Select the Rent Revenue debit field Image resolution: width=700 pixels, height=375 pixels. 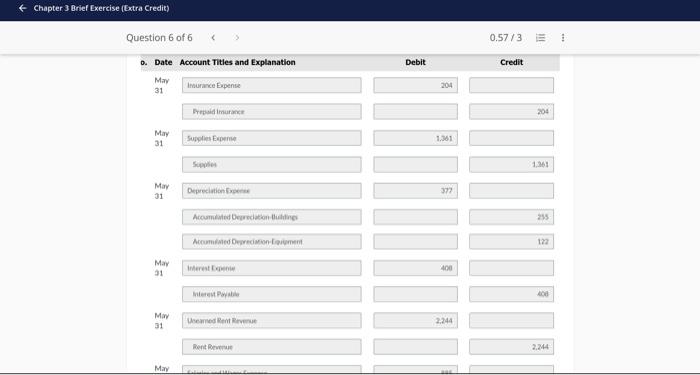tap(415, 347)
